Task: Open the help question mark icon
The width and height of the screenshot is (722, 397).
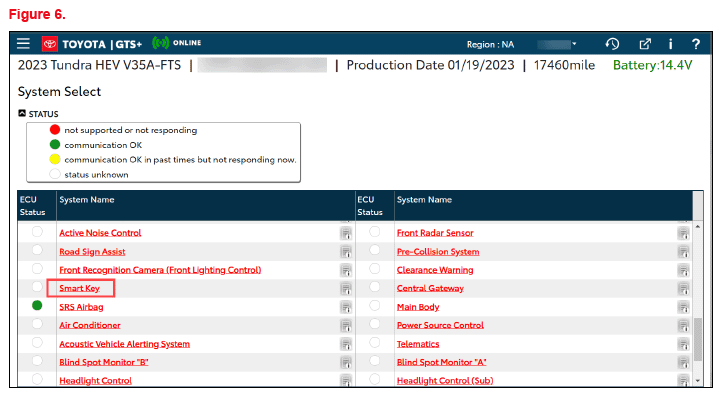Action: pyautogui.click(x=696, y=44)
